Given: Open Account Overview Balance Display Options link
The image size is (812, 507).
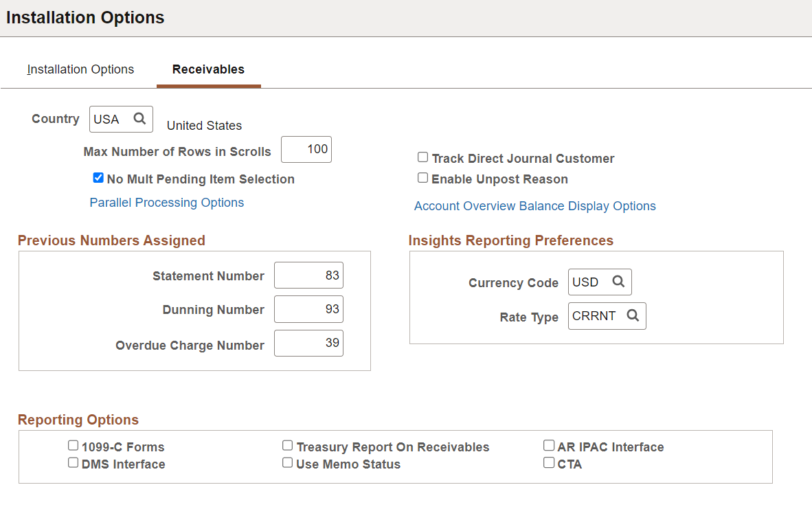Looking at the screenshot, I should (535, 206).
